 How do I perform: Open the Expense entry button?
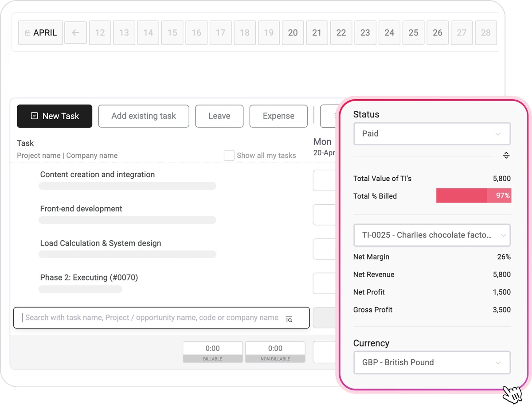278,116
